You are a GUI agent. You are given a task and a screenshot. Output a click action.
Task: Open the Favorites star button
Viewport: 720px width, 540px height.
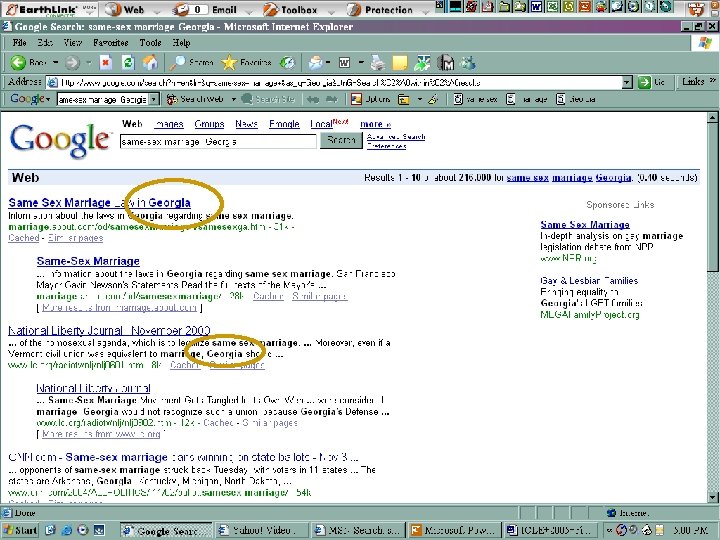click(x=247, y=62)
